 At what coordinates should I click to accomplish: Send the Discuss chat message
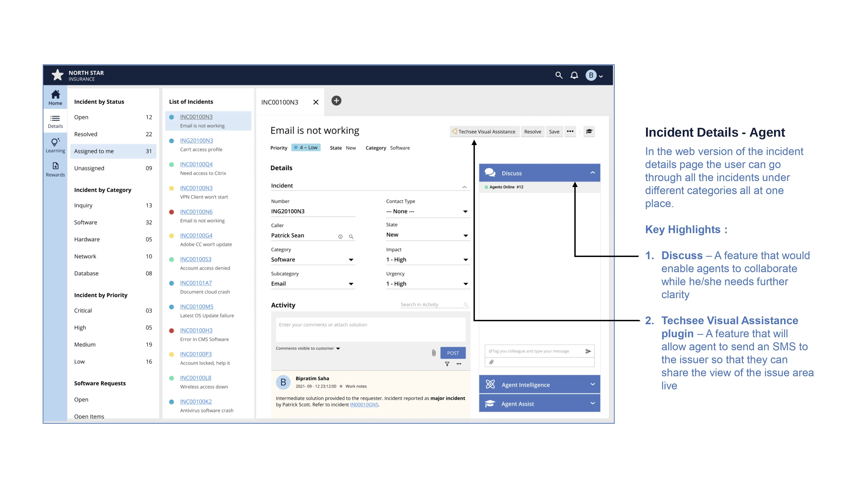(x=588, y=351)
